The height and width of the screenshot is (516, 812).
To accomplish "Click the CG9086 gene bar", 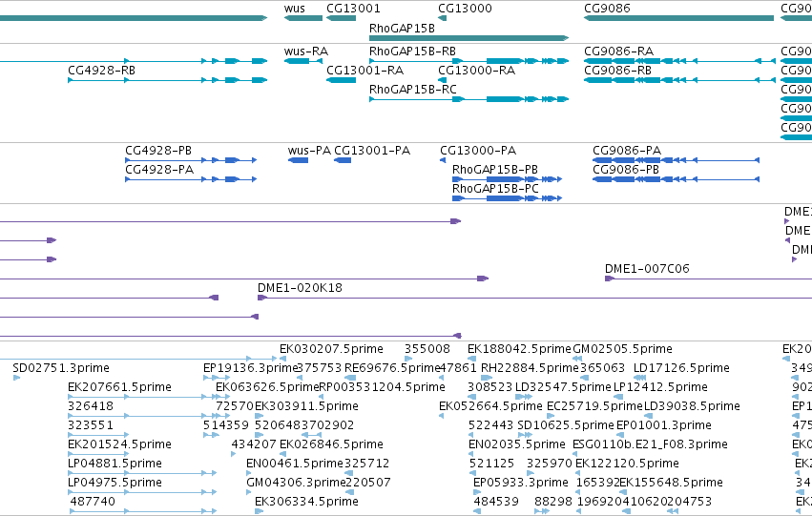I will pos(678,18).
